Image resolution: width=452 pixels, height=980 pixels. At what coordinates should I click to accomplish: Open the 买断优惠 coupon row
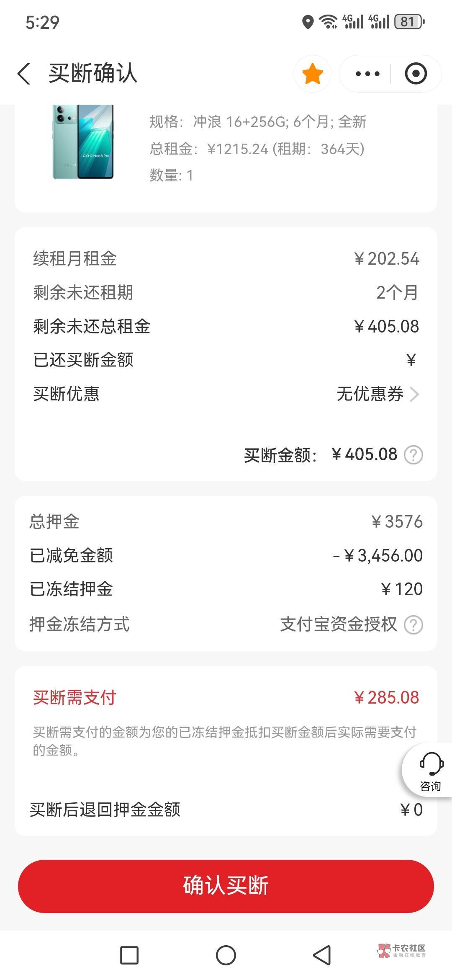(x=226, y=394)
